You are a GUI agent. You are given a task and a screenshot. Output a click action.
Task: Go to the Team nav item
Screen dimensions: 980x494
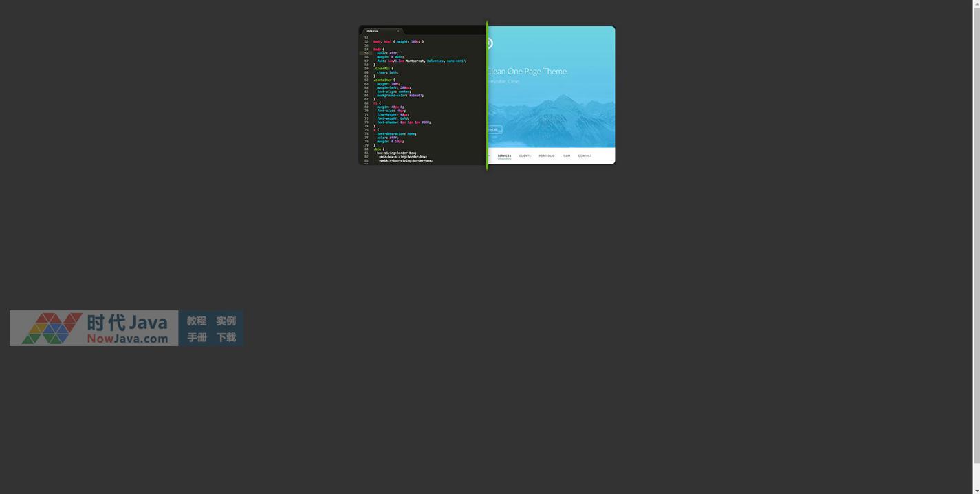pyautogui.click(x=566, y=155)
